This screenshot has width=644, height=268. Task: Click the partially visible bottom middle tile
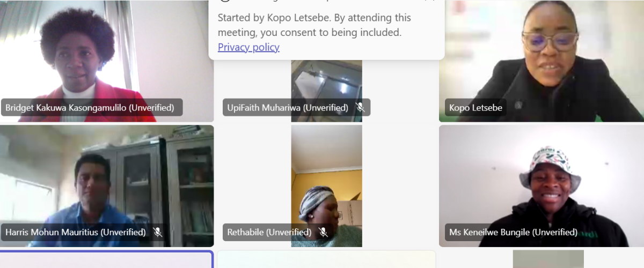point(326,259)
